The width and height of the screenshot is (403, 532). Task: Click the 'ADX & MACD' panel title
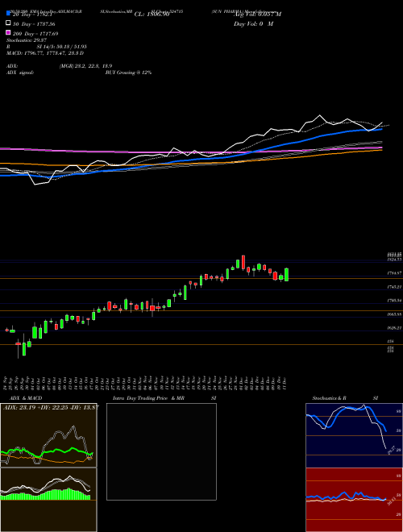[26, 398]
